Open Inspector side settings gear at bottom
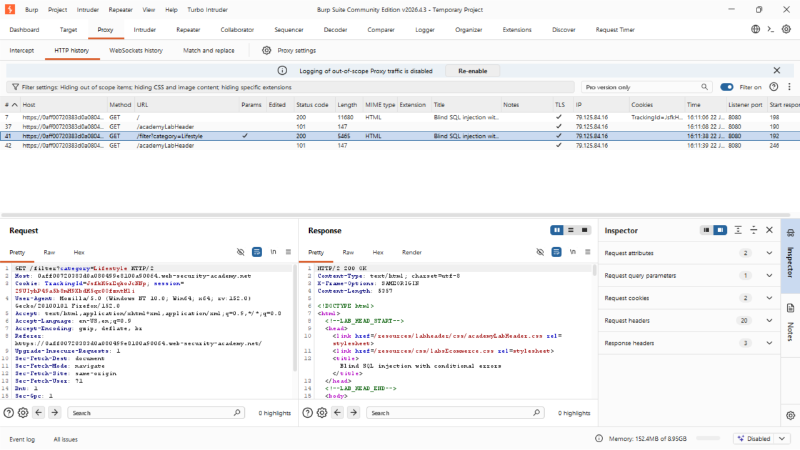 pyautogui.click(x=790, y=415)
